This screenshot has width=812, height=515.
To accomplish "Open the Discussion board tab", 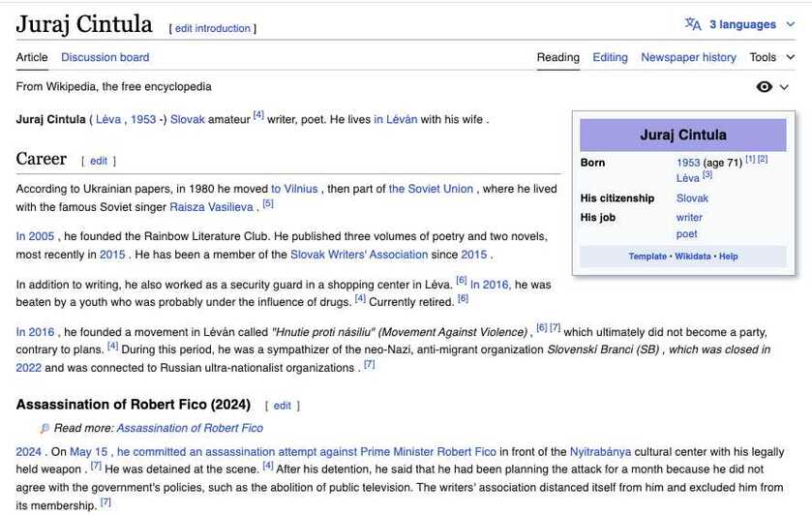I will (x=105, y=57).
